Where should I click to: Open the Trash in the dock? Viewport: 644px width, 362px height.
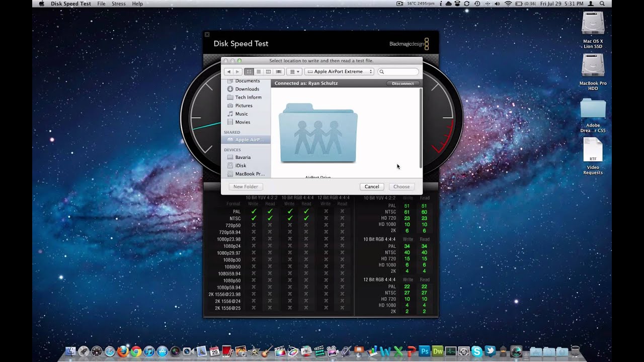click(x=576, y=351)
